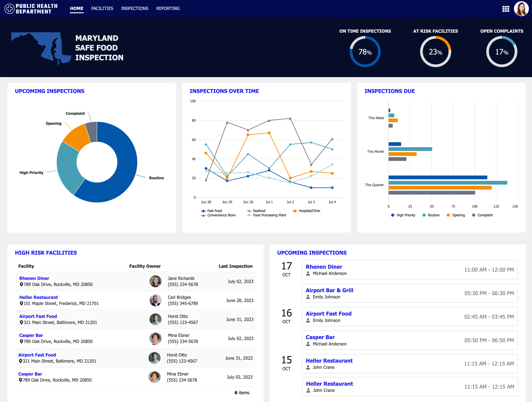Open Rhenen Diner in High Risk Facilities table
This screenshot has height=402, width=532.
[x=34, y=278]
